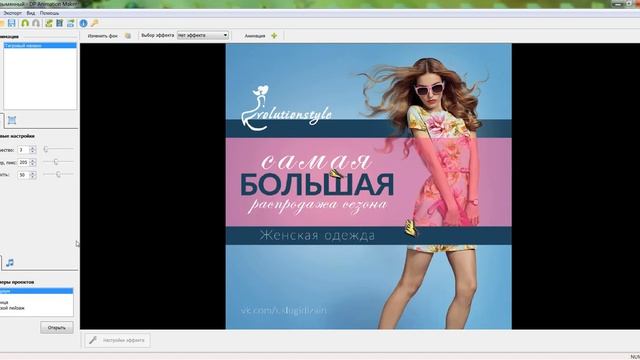Click the green Undo arrow icon
The width and height of the screenshot is (640, 360).
(25, 23)
